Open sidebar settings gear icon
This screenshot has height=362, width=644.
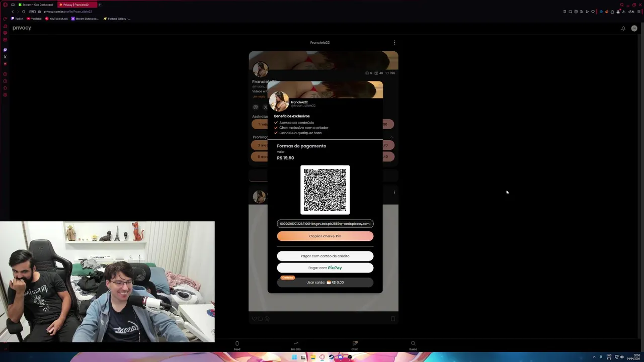[x=5, y=95]
